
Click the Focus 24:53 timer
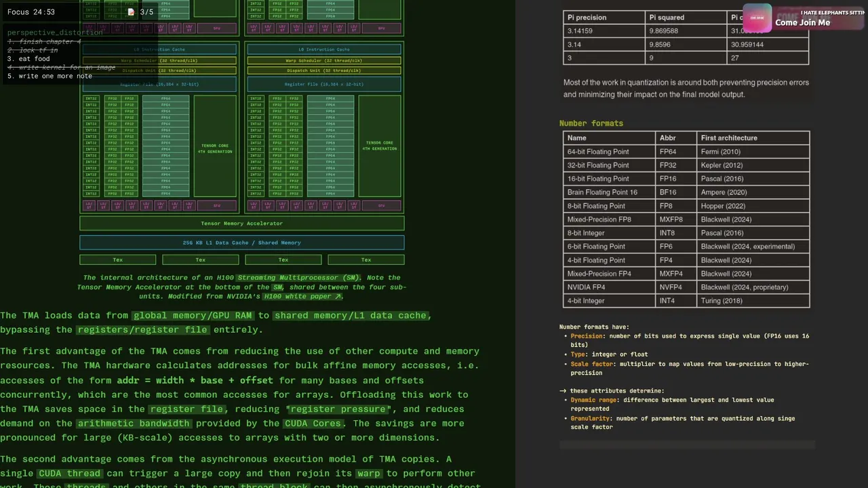31,12
